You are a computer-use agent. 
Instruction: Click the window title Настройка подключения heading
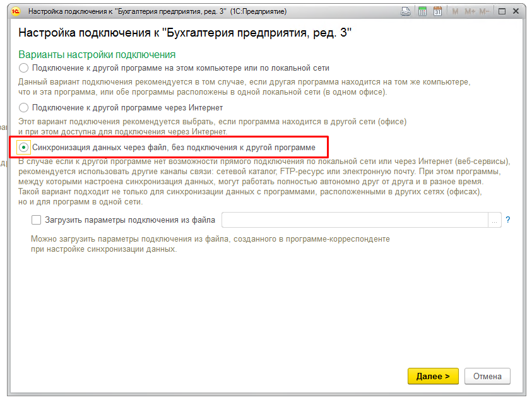[x=185, y=33]
